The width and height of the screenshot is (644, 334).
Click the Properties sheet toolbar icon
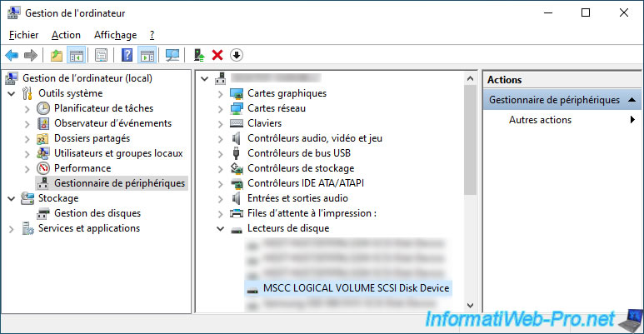[101, 55]
